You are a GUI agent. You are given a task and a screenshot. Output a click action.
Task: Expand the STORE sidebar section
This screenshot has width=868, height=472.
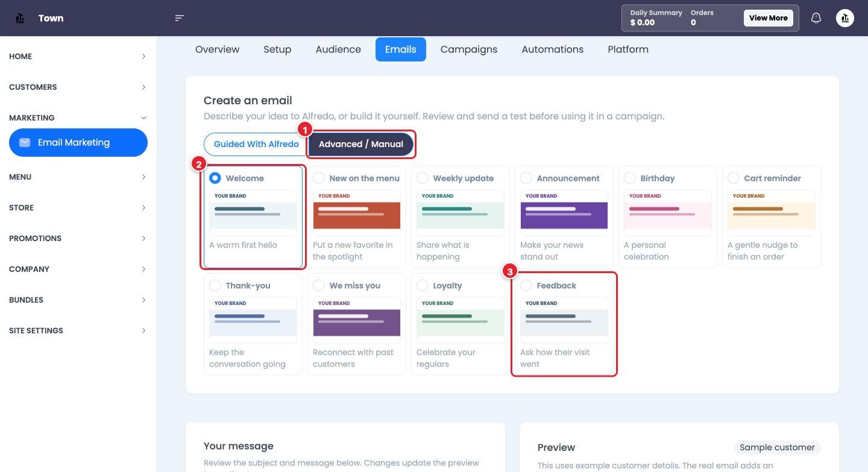pos(78,207)
